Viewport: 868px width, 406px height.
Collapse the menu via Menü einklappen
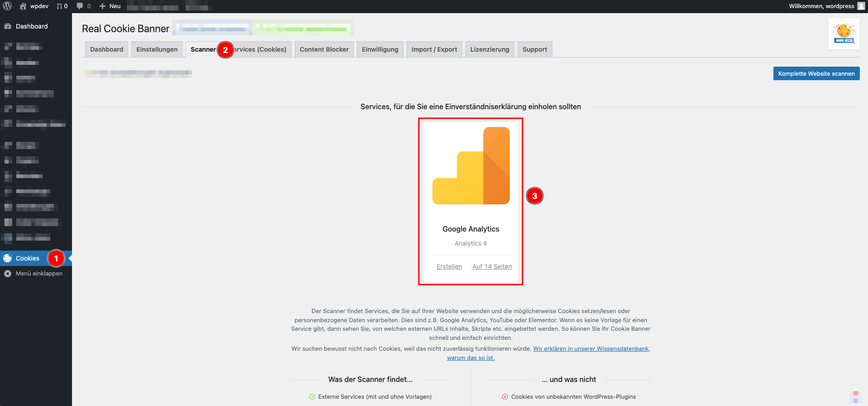click(x=39, y=274)
